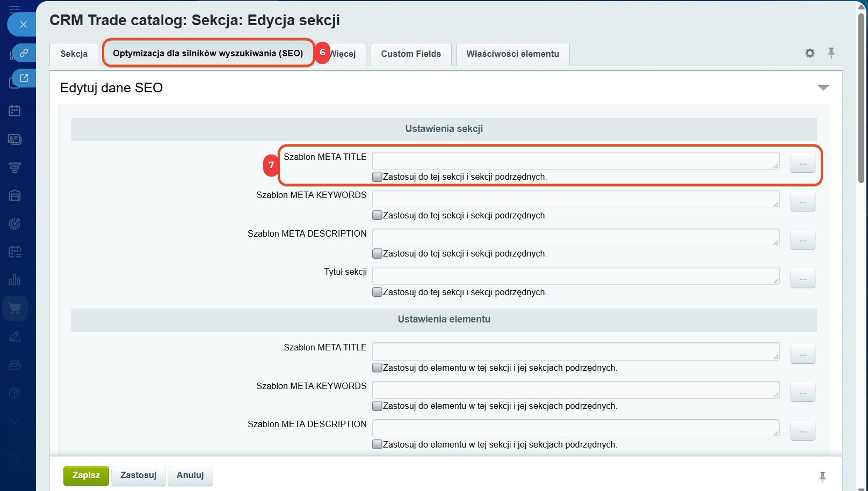
Task: Toggle element META KEYWORDS apply checkbox
Action: coord(377,406)
